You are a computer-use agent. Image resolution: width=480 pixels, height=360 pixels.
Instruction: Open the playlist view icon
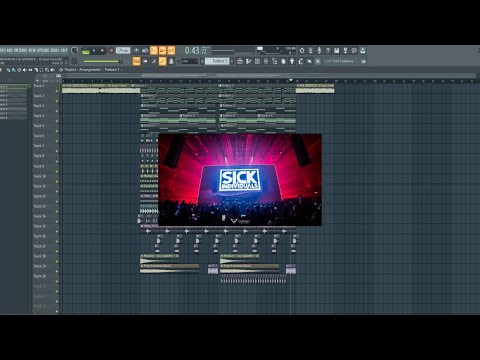point(240,61)
